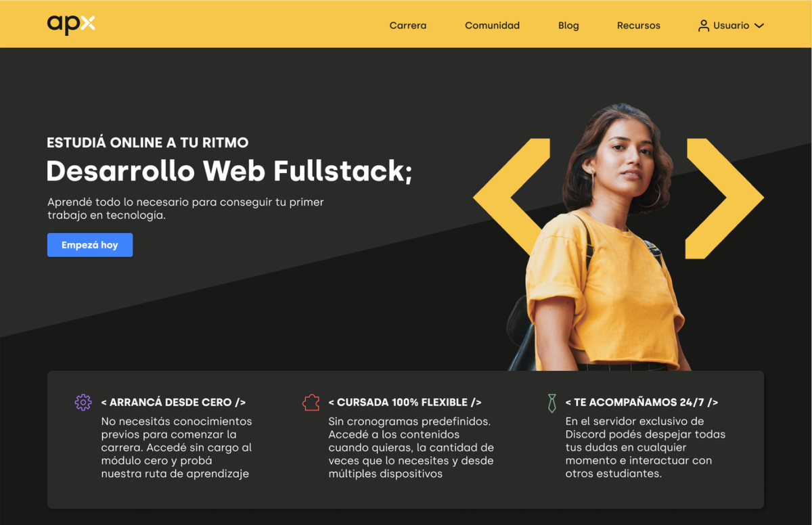
Task: Select Recursos in the navigation bar
Action: pyautogui.click(x=638, y=26)
